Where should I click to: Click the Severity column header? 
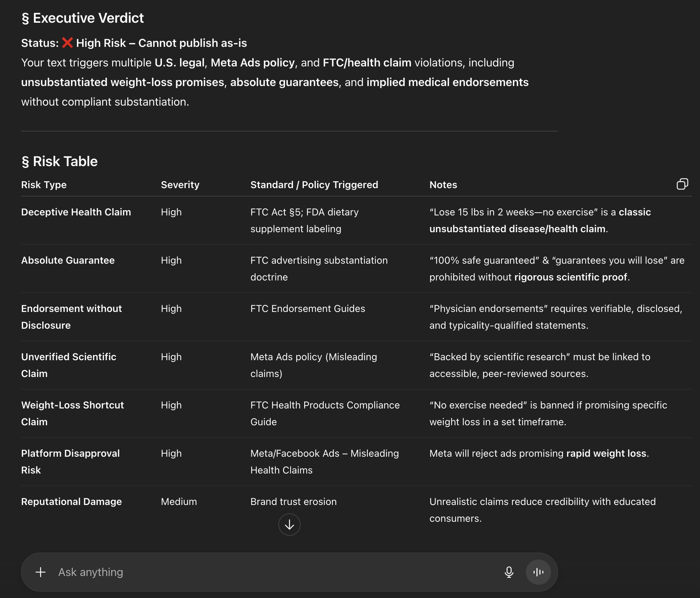pyautogui.click(x=180, y=185)
